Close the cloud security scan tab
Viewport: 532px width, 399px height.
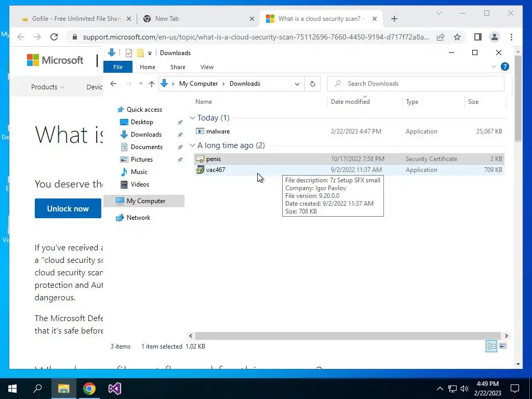pyautogui.click(x=375, y=19)
